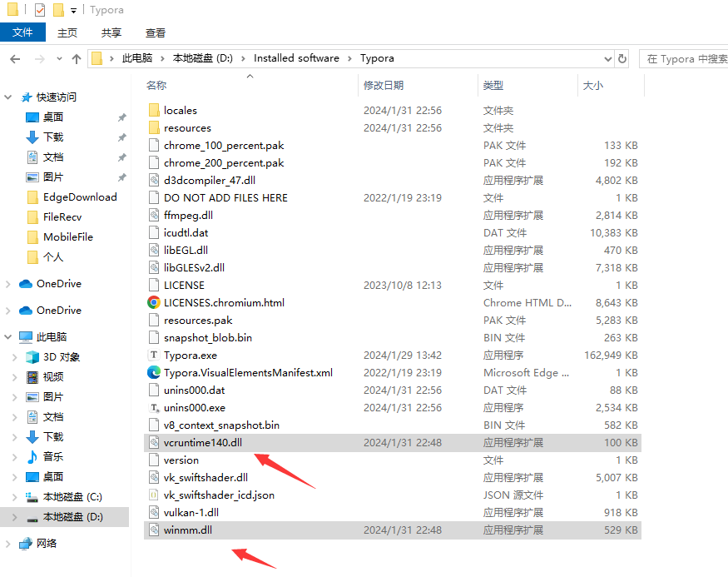This screenshot has height=577, width=728.
Task: Click the Back navigation arrow
Action: coord(15,59)
